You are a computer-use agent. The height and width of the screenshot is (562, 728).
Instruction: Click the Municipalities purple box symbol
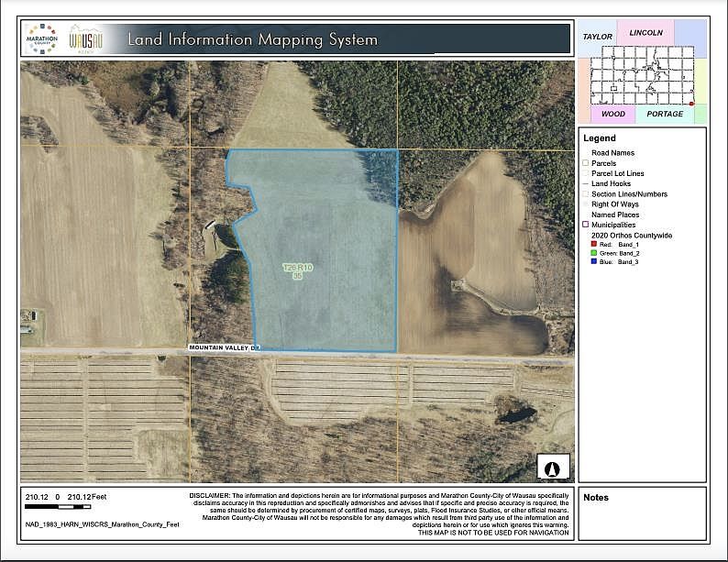586,225
